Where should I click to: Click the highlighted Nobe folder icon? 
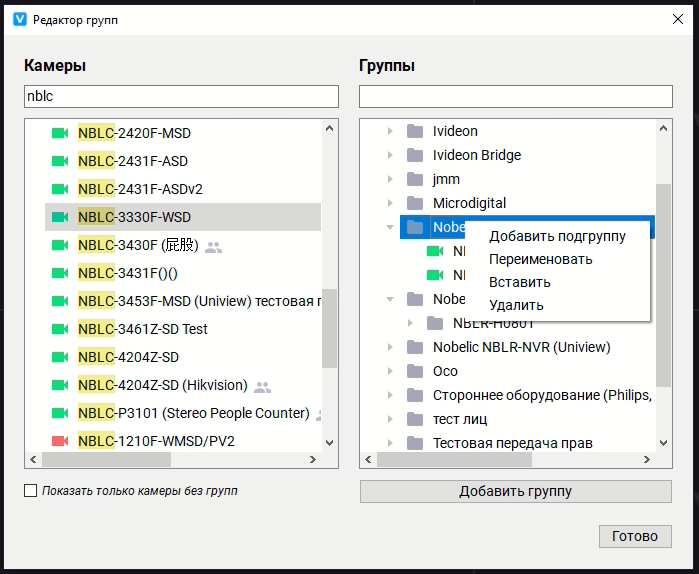[x=415, y=227]
